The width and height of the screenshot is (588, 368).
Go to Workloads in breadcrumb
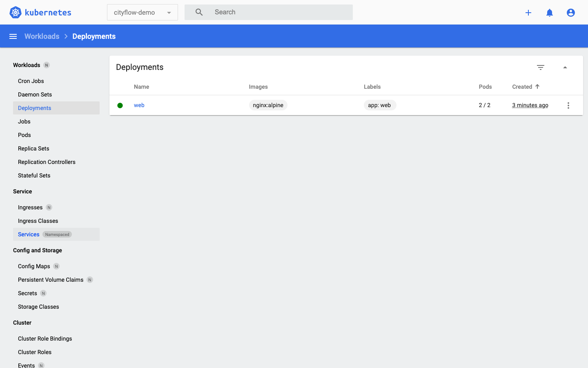(42, 36)
